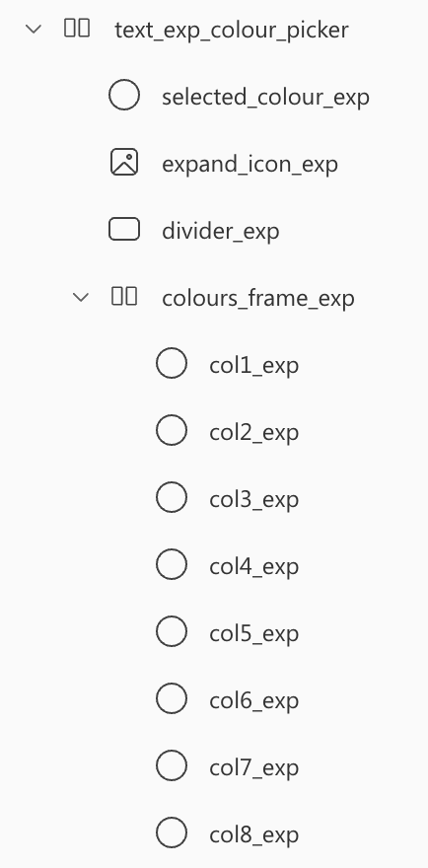The image size is (428, 868).
Task: Select the col2_exp item label
Action: click(x=254, y=432)
